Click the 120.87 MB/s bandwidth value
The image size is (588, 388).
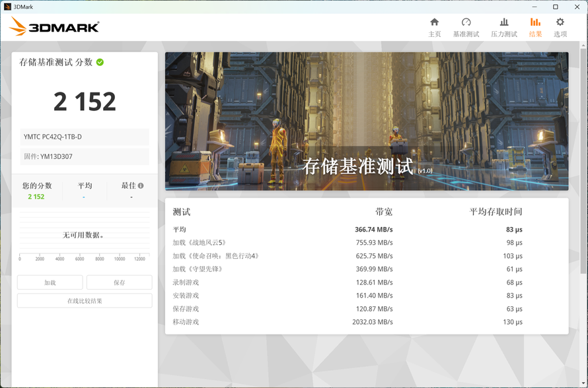click(374, 309)
